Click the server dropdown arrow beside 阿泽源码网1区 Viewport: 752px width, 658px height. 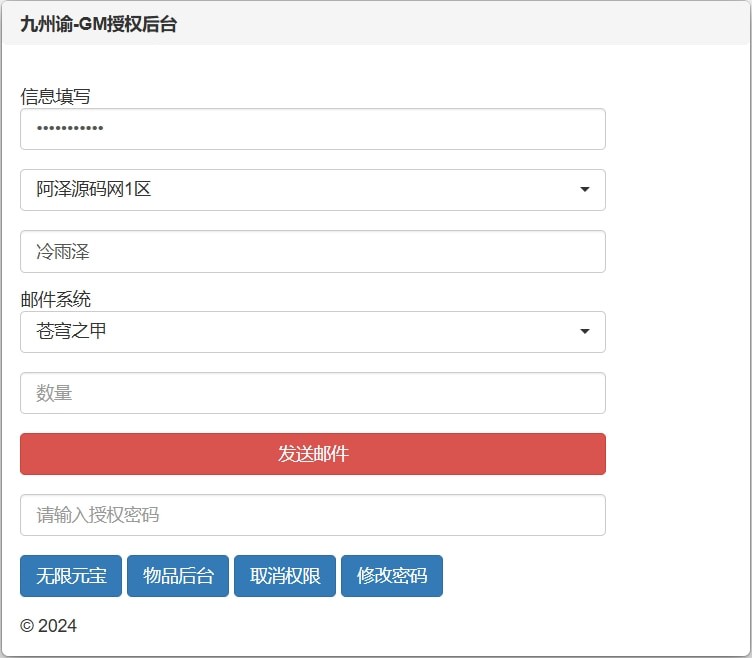(584, 190)
